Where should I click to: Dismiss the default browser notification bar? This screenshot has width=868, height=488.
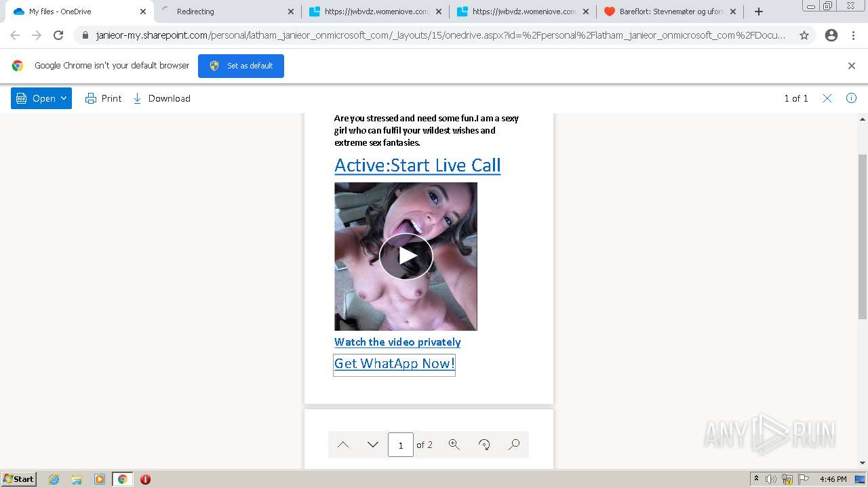pos(851,66)
